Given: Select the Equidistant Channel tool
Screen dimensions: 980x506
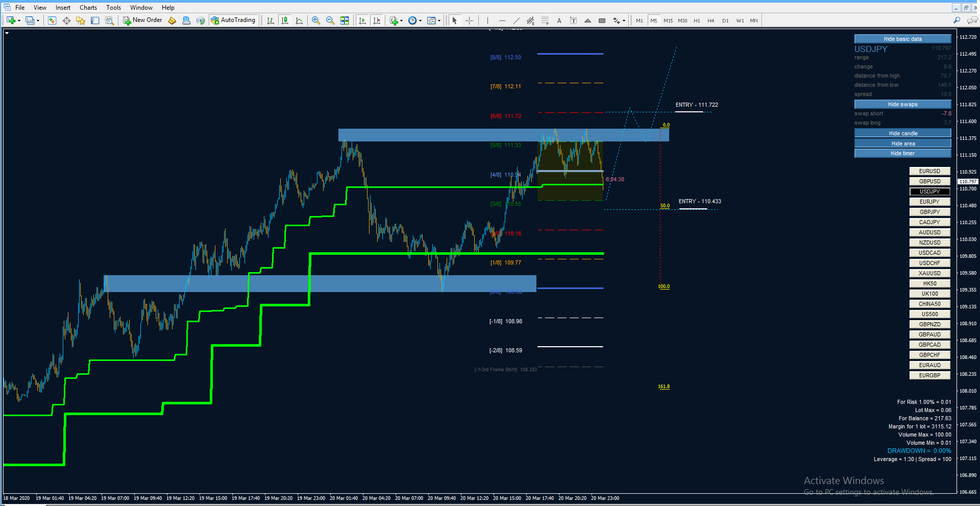Looking at the screenshot, I should point(530,20).
